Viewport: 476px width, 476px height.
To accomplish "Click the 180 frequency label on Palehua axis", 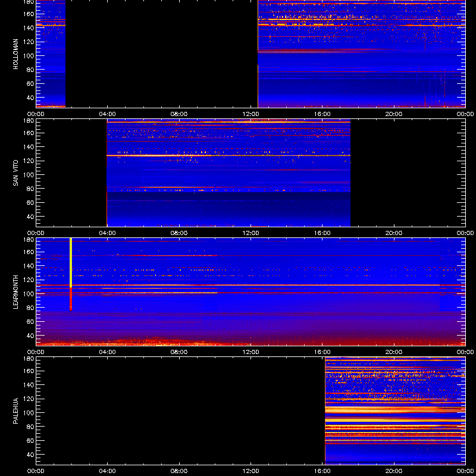I will pos(29,359).
